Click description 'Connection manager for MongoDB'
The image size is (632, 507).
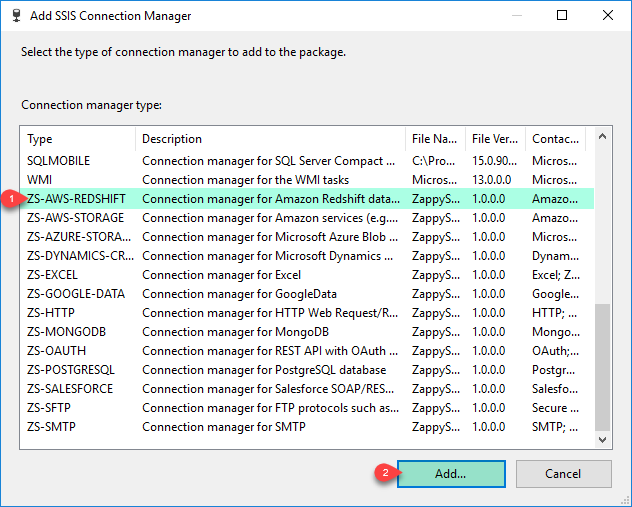(235, 332)
